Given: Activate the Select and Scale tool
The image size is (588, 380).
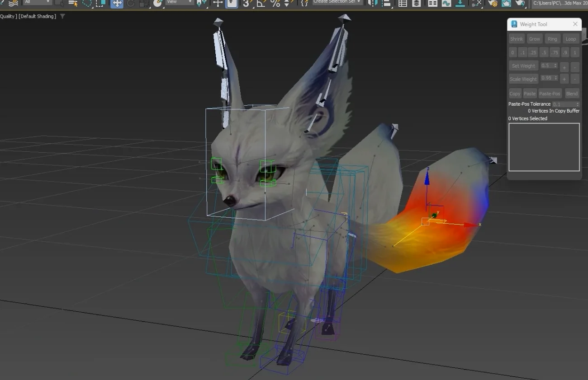Looking at the screenshot, I should pyautogui.click(x=144, y=3).
